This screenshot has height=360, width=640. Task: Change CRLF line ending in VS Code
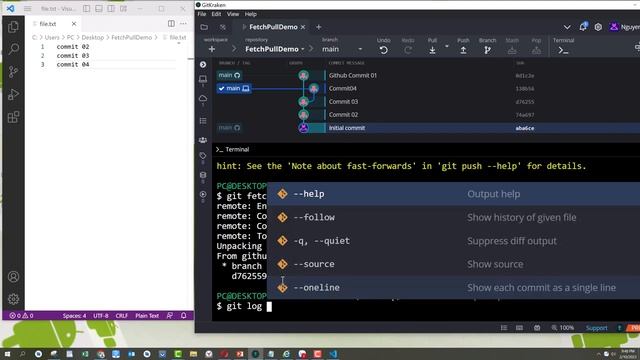point(122,316)
